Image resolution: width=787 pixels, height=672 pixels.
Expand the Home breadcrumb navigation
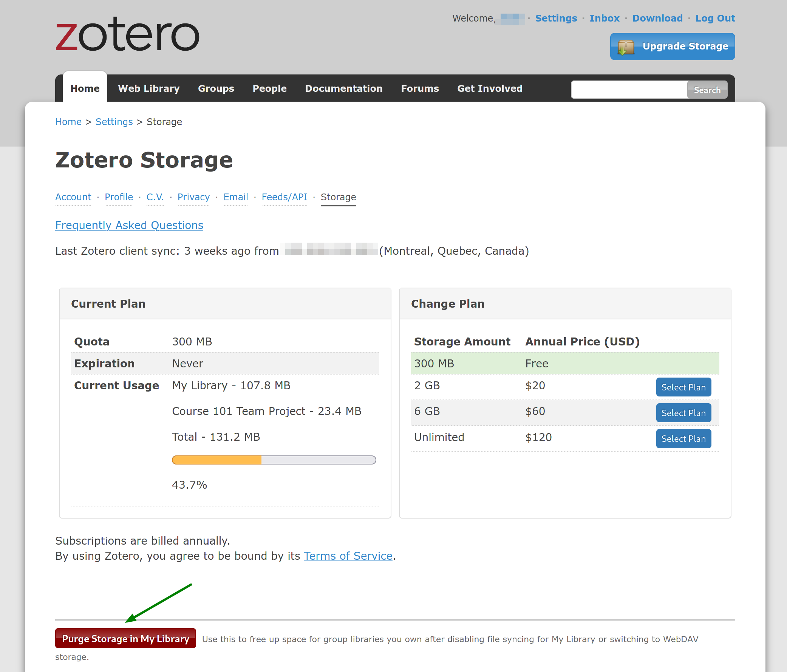(x=68, y=121)
